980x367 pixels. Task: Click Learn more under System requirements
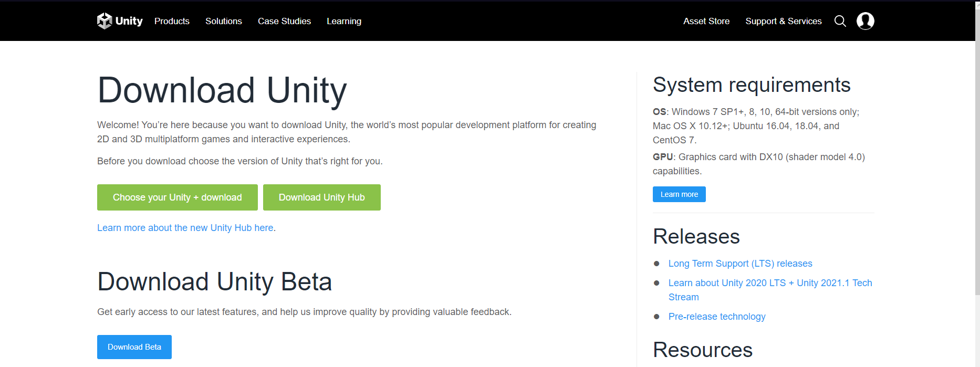(x=679, y=194)
